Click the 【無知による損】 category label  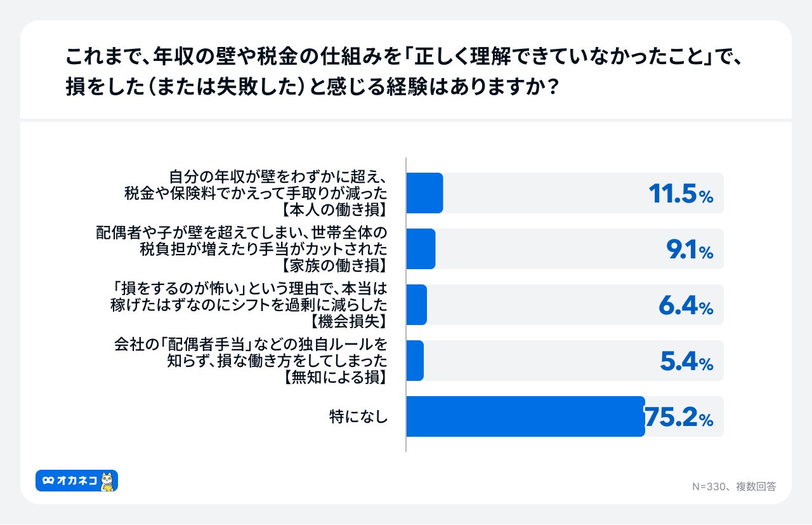tap(334, 377)
